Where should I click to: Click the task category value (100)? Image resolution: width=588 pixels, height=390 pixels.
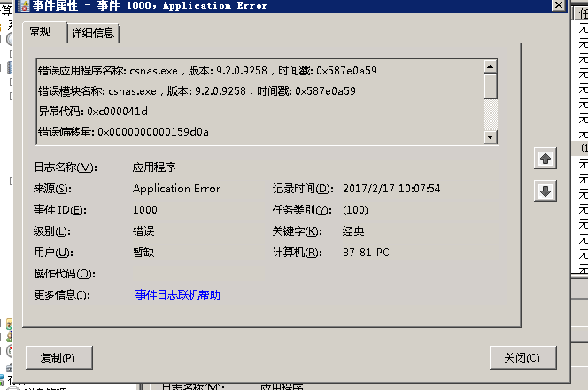[x=355, y=210]
